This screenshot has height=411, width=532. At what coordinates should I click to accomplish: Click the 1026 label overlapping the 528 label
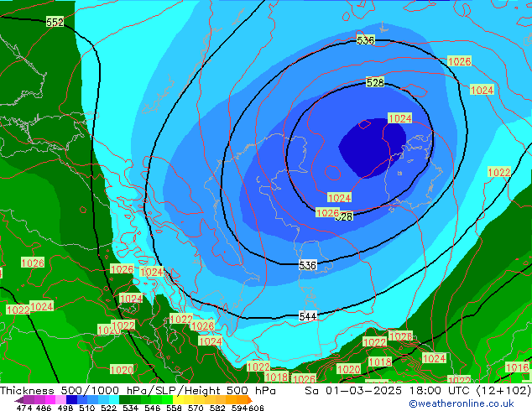(327, 212)
